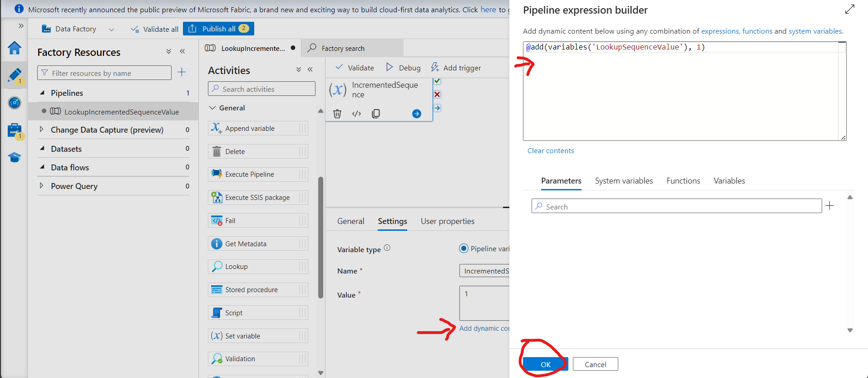Screen dimensions: 868x378
Task: Select the Set variable activity icon
Action: pos(217,335)
